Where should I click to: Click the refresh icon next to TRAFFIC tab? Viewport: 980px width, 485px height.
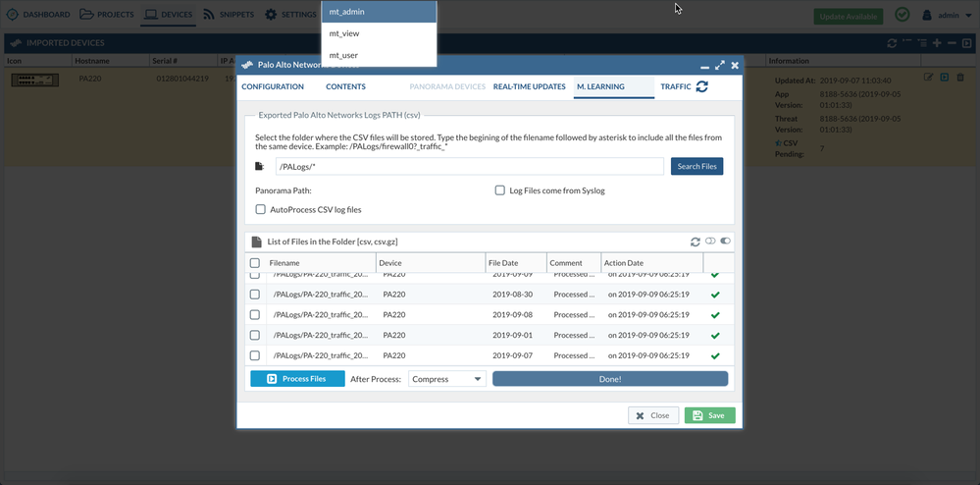[x=701, y=87]
